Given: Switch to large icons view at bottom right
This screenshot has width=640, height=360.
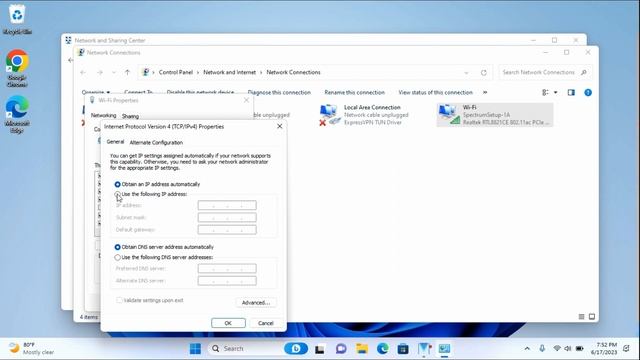Looking at the screenshot, I should [592, 317].
